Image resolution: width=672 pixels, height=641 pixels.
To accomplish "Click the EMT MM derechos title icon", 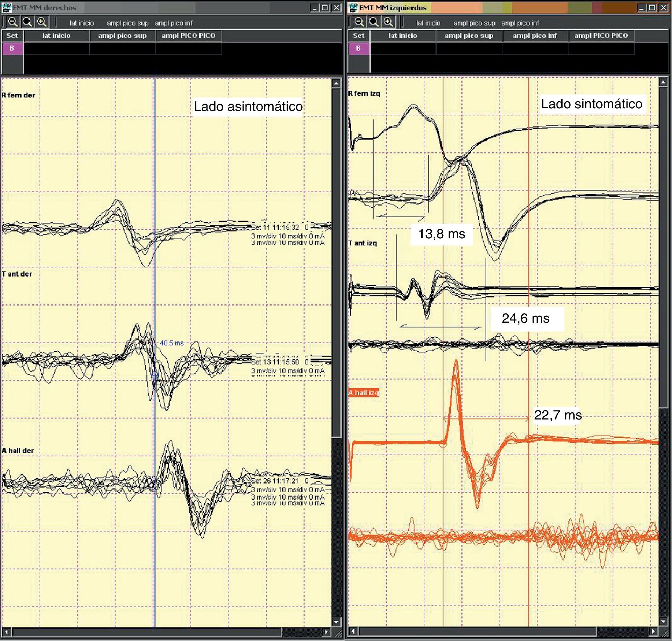I will 6,7.
